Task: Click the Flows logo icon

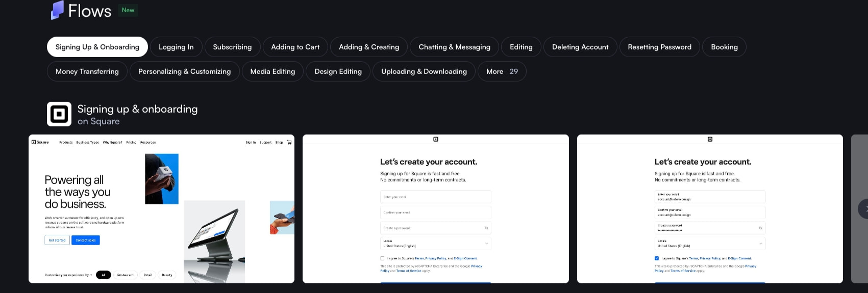Action: (57, 10)
